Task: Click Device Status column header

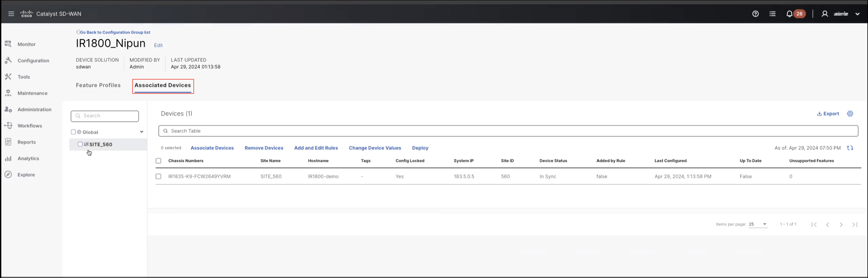Action: [x=553, y=161]
